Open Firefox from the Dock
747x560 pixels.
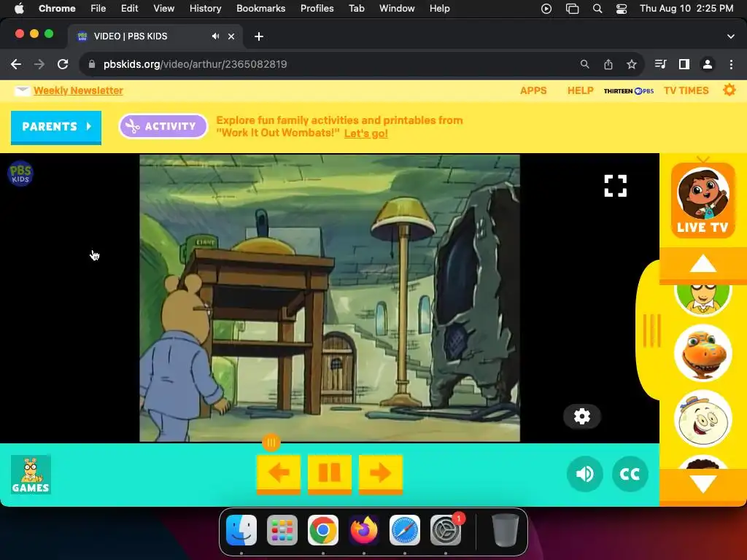coord(364,530)
